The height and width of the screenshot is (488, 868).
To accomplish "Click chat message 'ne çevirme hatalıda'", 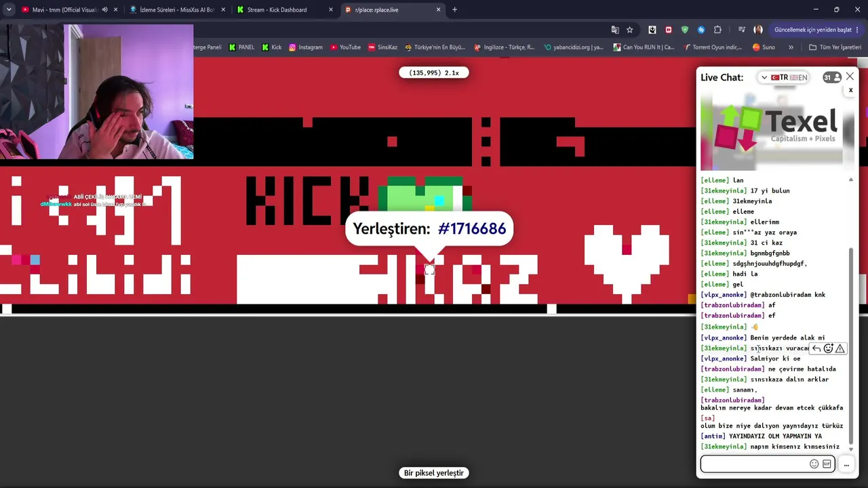I will (802, 369).
